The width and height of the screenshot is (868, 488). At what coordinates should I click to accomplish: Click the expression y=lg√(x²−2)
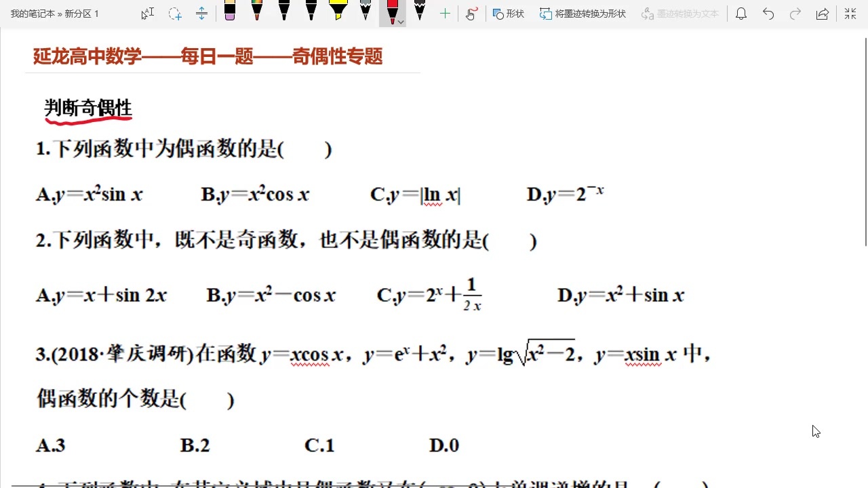(x=520, y=352)
